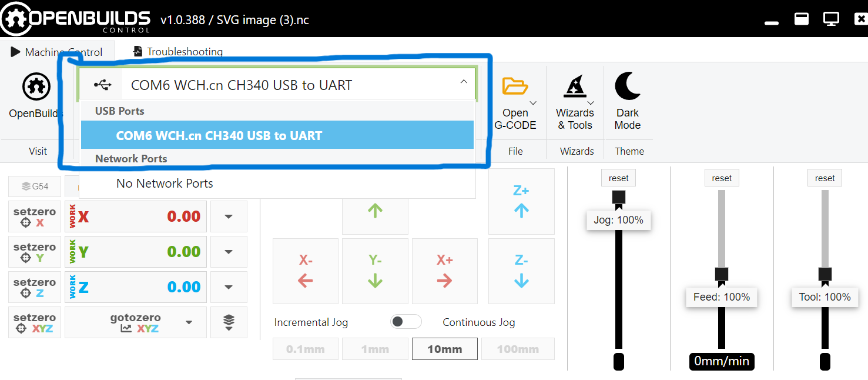Jog Y+ with green up arrow

coord(375,211)
